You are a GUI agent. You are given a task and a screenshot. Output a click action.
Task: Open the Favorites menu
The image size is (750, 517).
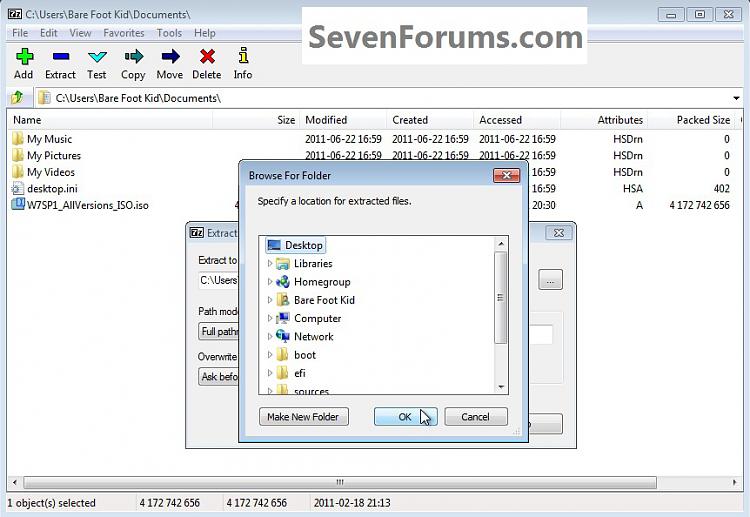123,33
